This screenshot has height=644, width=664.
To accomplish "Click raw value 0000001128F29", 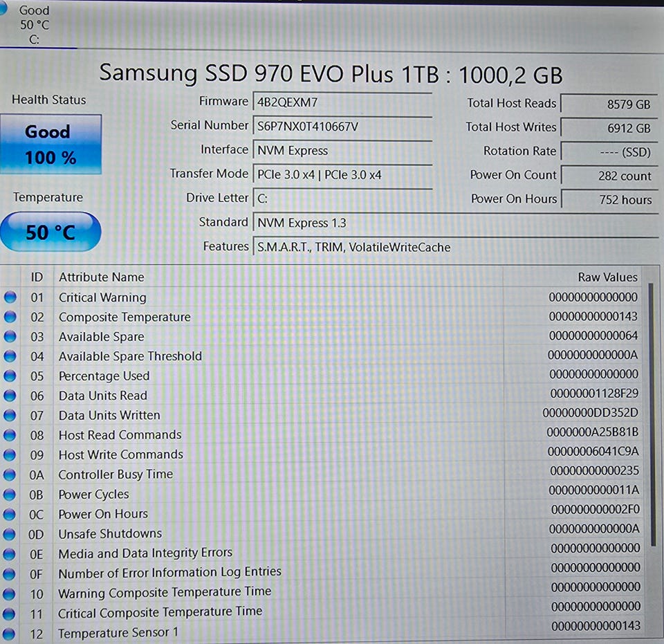I will click(x=594, y=394).
